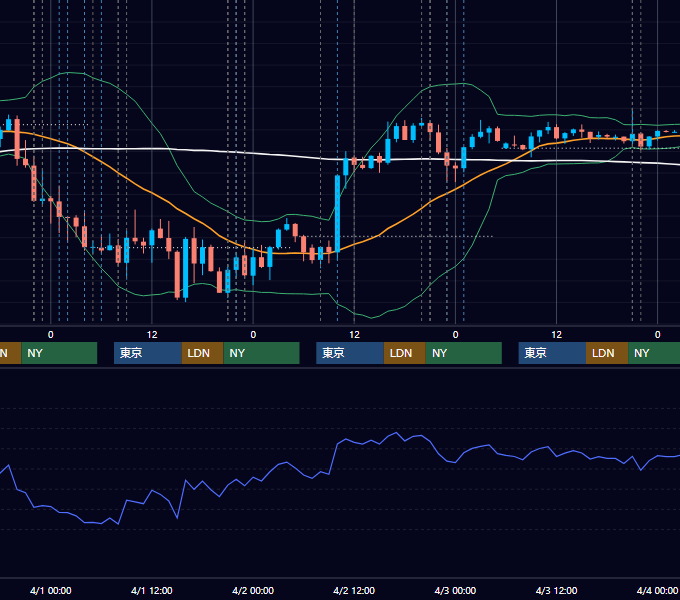The image size is (680, 600).
Task: Select the 東京 session block on 4/1
Action: pos(147,353)
